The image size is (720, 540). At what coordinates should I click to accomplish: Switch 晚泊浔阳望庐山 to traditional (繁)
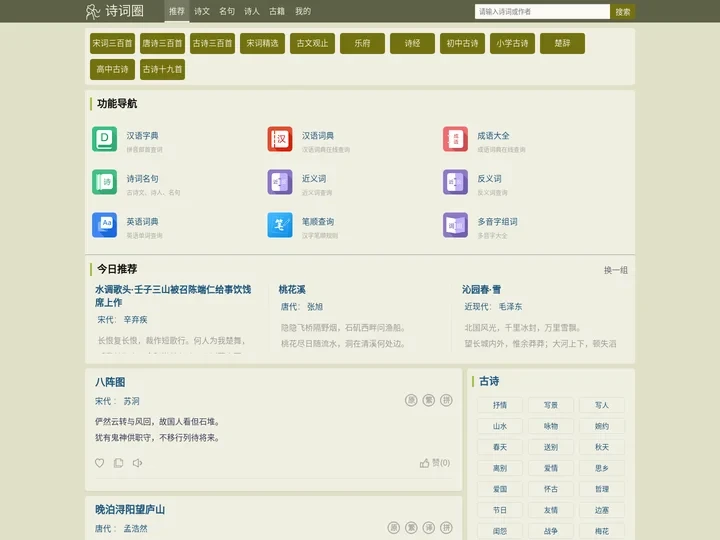[x=411, y=528]
